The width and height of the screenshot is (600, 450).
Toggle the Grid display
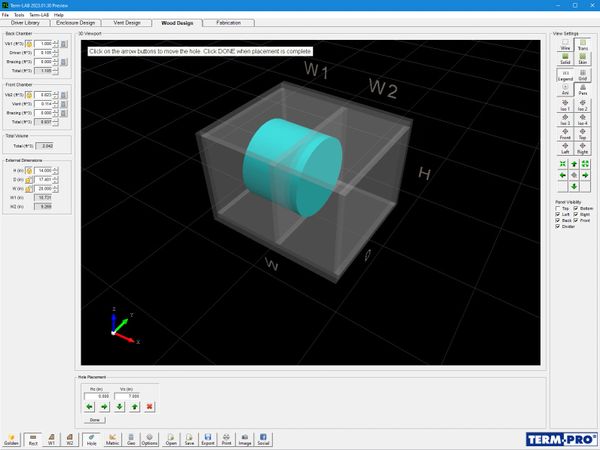[x=582, y=75]
